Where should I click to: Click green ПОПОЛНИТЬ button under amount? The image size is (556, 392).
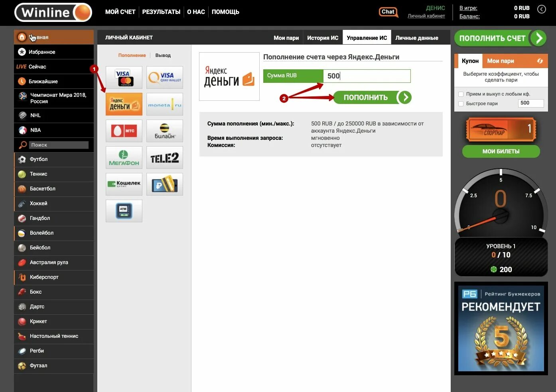372,97
